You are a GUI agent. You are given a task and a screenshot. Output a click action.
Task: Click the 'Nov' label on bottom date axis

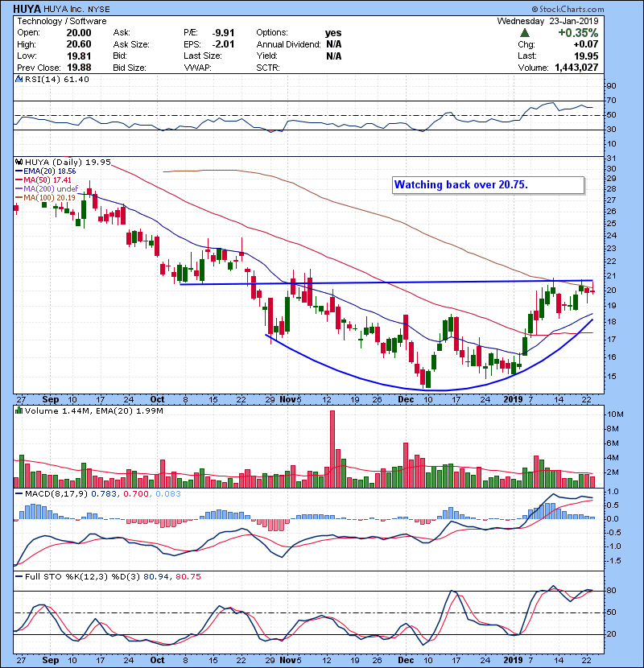[287, 660]
